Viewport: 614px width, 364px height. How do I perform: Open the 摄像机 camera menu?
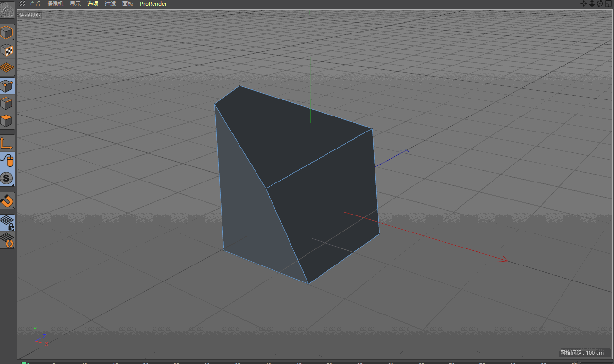55,4
